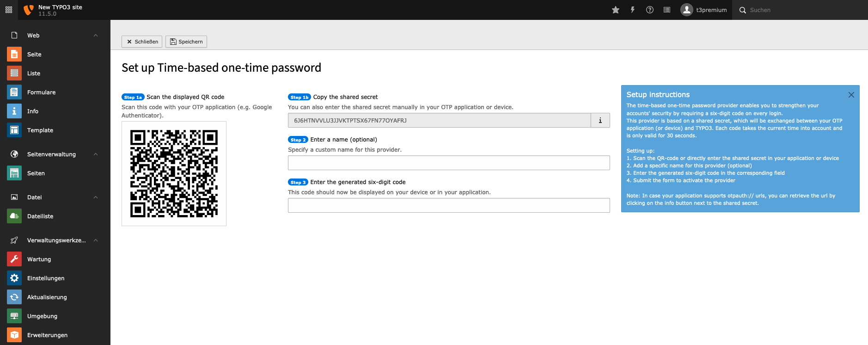
Task: Click the Web group page icon
Action: point(14,35)
